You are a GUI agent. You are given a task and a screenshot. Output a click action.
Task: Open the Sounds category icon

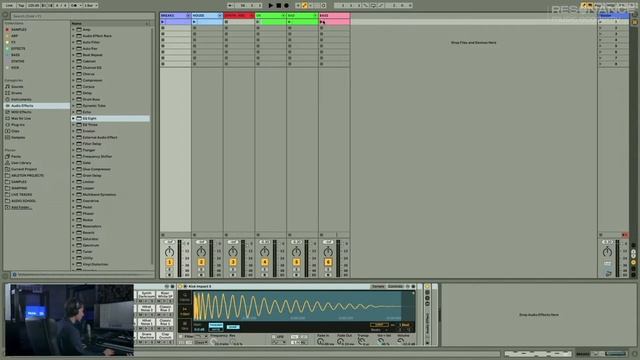(7, 87)
